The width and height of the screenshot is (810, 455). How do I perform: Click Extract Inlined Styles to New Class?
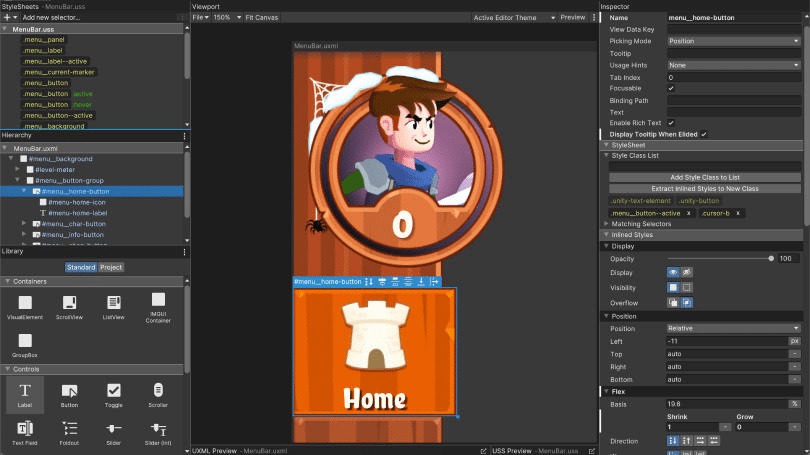(x=704, y=188)
